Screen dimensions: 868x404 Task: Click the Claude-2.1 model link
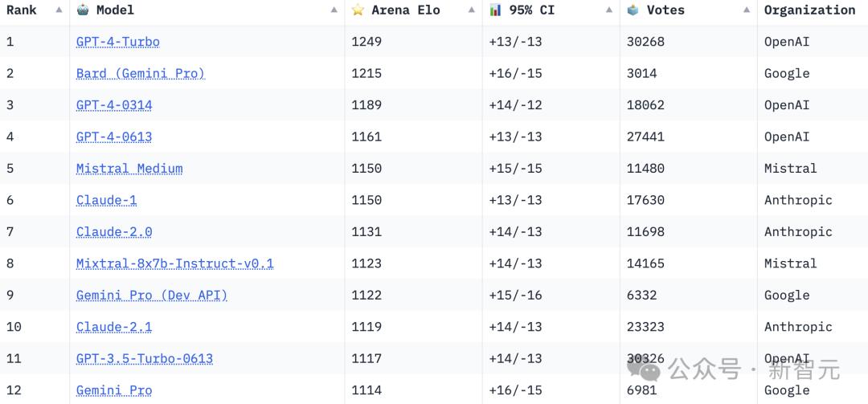pyautogui.click(x=113, y=327)
